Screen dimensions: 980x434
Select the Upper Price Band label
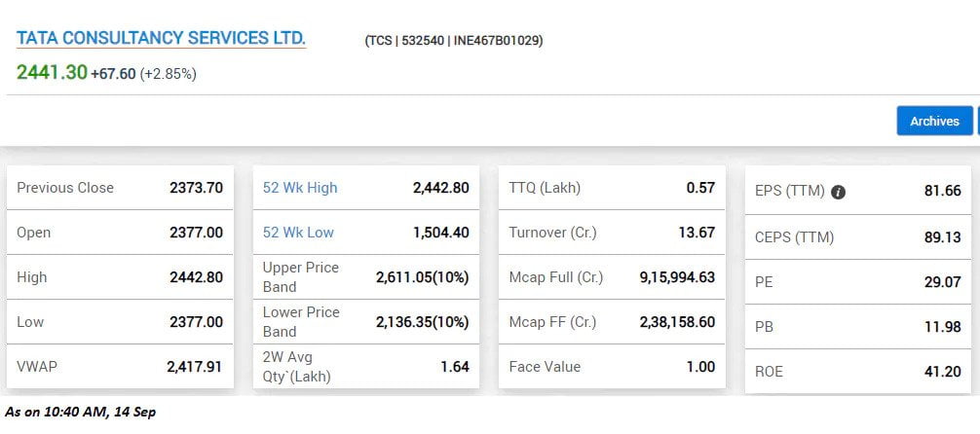(301, 276)
